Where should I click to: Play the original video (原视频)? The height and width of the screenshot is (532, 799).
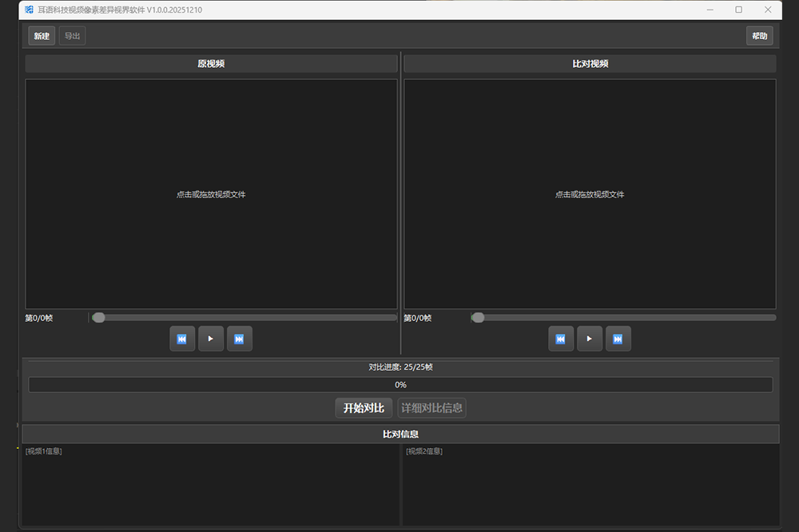pos(210,339)
